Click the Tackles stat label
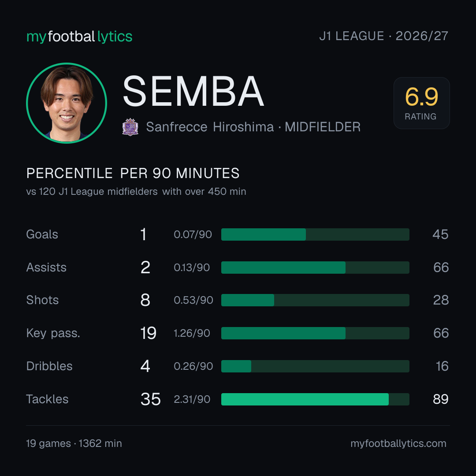The width and height of the screenshot is (476, 476). [47, 399]
